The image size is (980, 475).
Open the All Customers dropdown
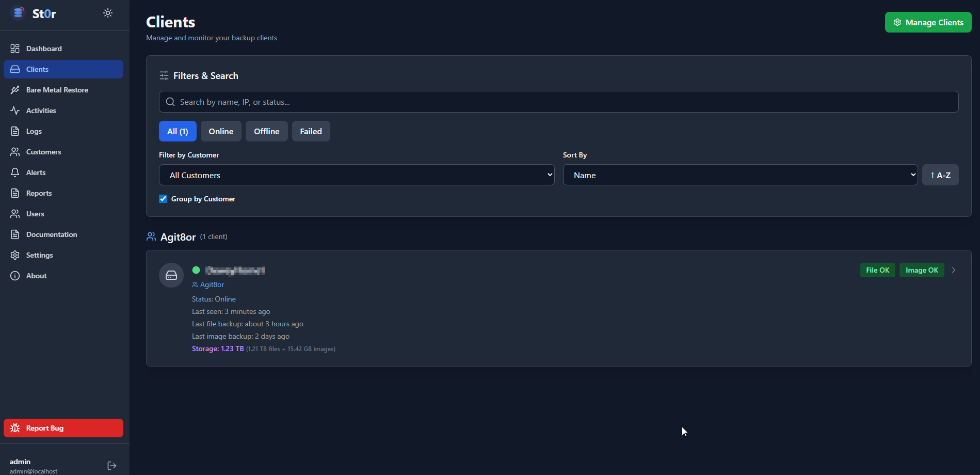(x=356, y=175)
